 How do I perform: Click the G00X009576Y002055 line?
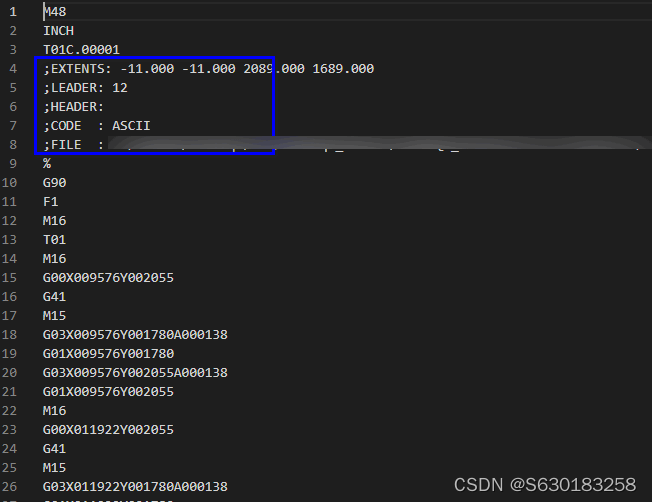108,278
